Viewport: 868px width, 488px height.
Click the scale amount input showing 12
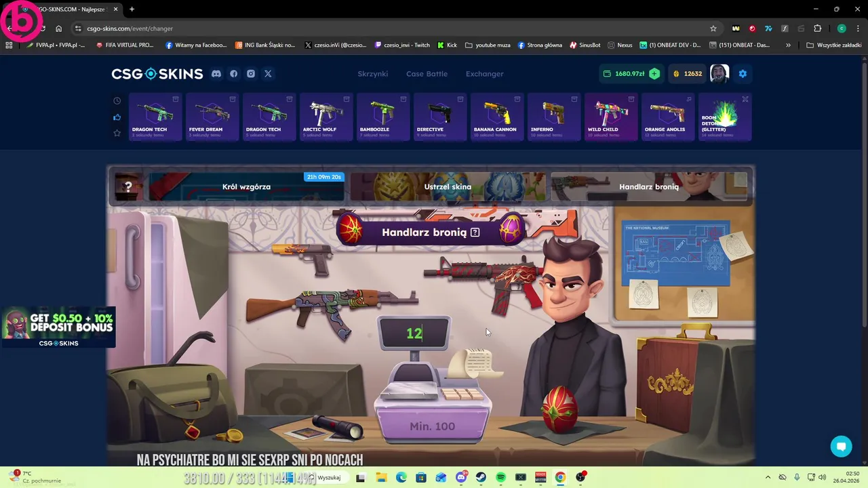tap(414, 333)
